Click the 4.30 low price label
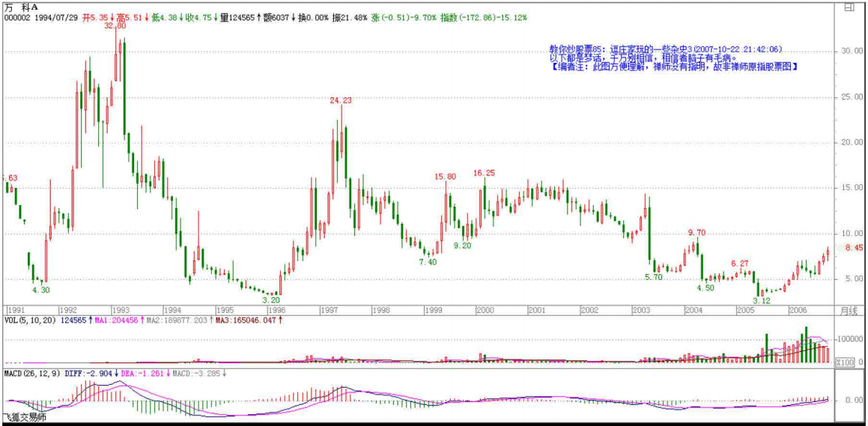Viewport: 868px width, 426px height. (x=40, y=289)
